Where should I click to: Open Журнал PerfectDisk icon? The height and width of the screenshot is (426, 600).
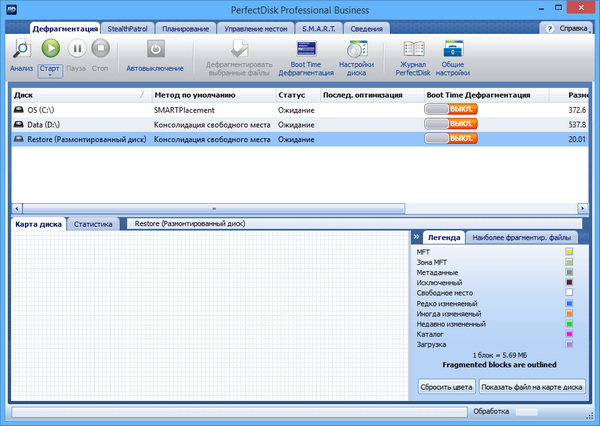tap(413, 49)
